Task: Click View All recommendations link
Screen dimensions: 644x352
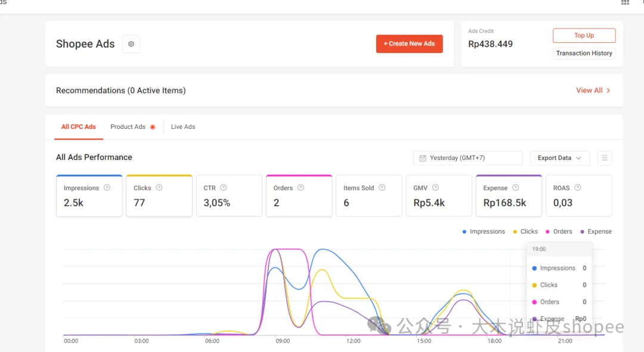Action: 593,90
